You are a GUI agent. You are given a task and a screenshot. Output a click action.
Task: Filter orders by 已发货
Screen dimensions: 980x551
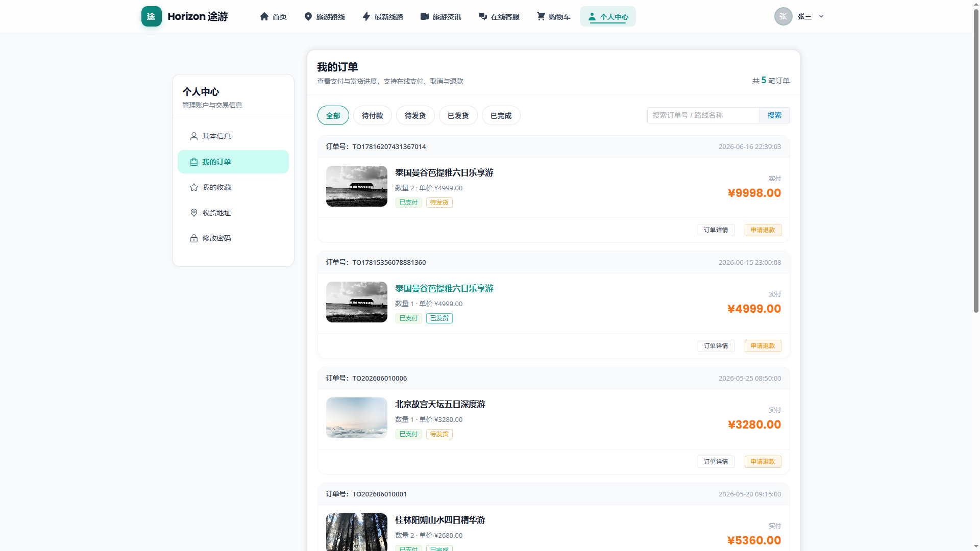click(x=458, y=115)
